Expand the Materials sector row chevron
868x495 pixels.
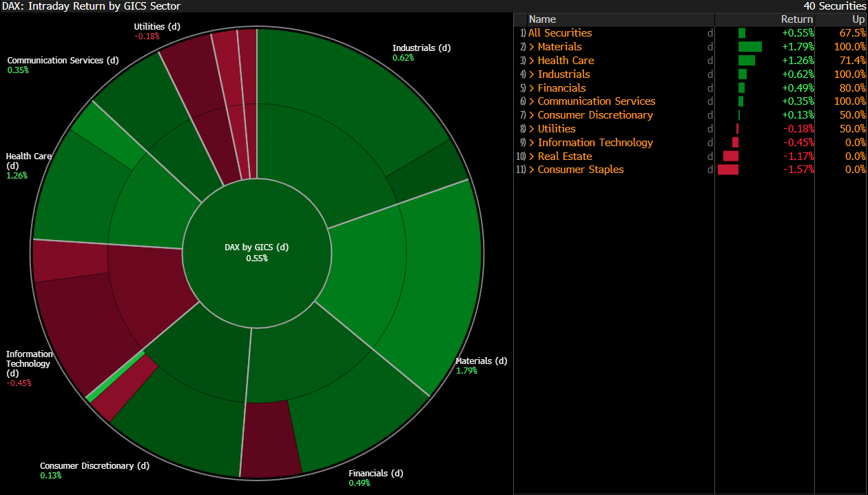point(531,47)
